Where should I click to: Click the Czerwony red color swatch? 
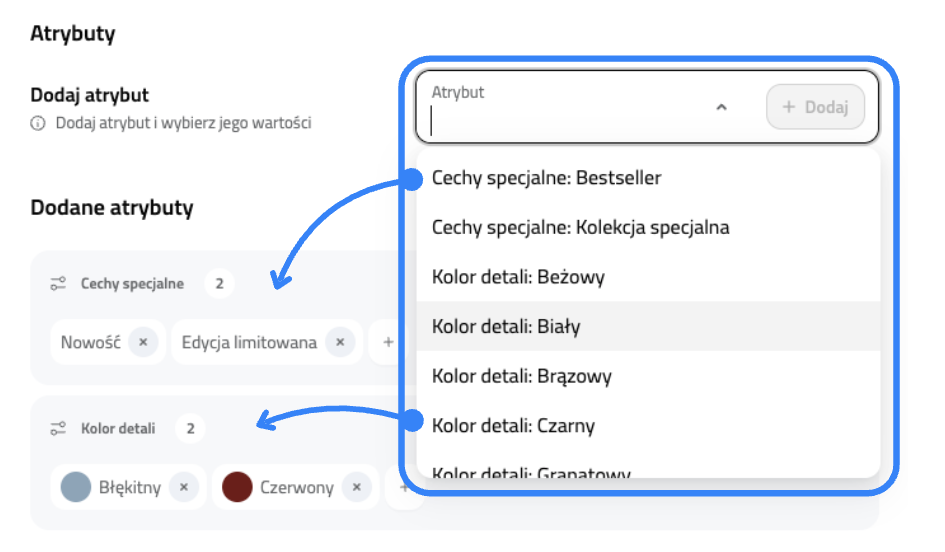click(237, 487)
